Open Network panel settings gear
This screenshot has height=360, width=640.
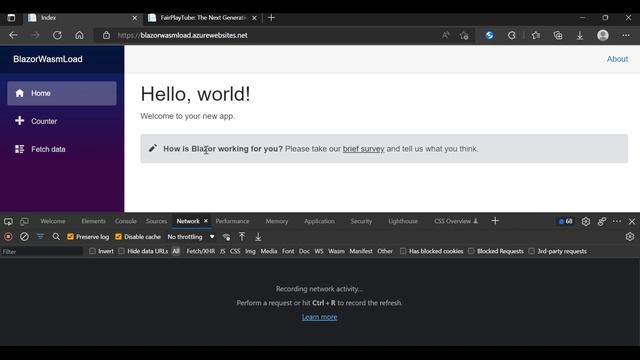tap(630, 237)
